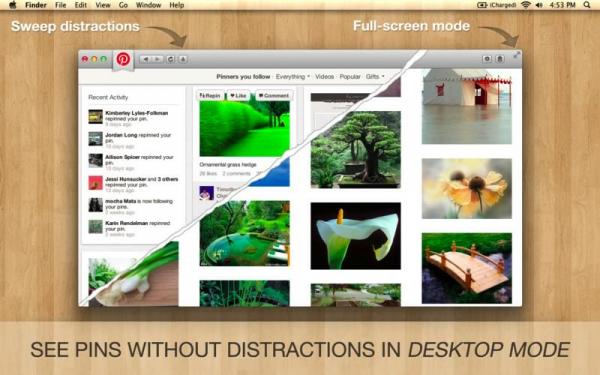Open Pinners you follow feed
Image resolution: width=600 pixels, height=375 pixels.
coord(243,77)
